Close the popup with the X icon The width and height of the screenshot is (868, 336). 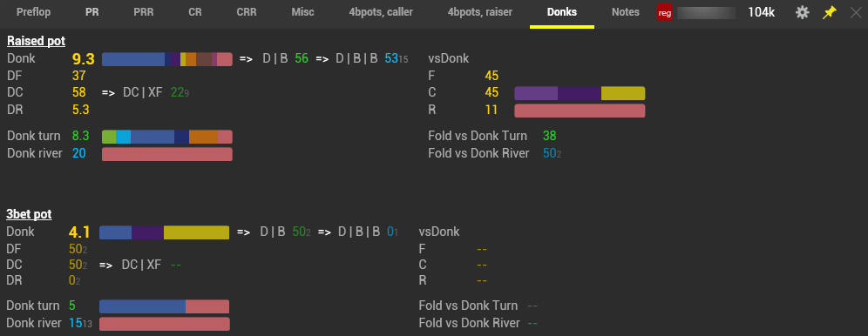(855, 13)
